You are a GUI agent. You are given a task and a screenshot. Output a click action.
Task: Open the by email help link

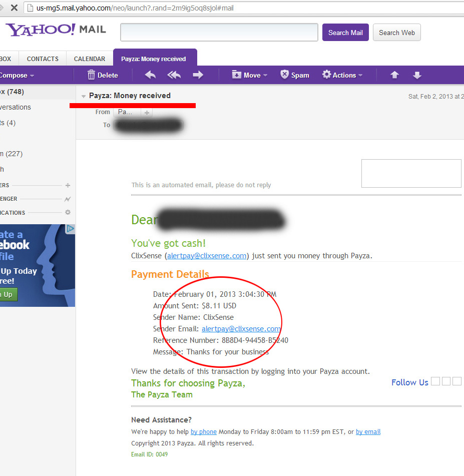click(x=368, y=431)
